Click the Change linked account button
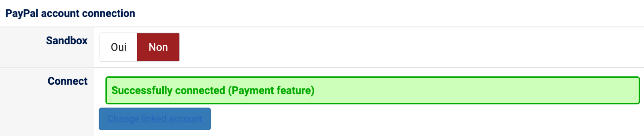The image size is (644, 136). point(155,119)
